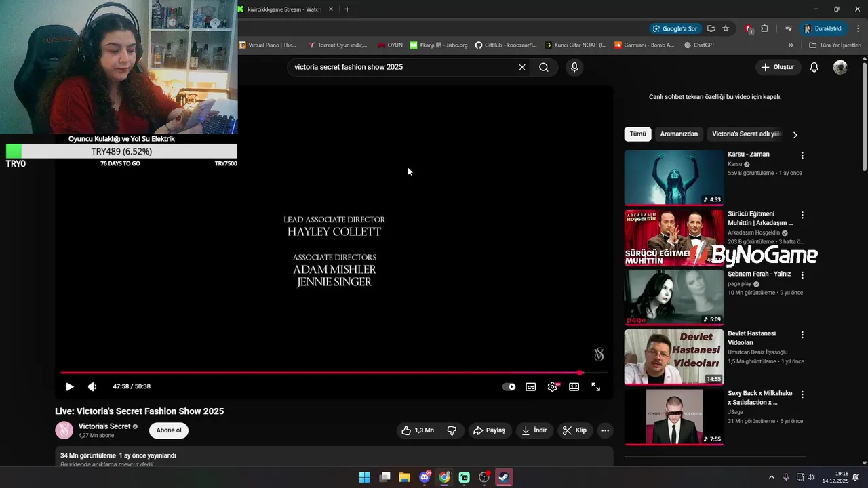Open YouTube notifications bell
The width and height of the screenshot is (868, 488).
coord(814,67)
